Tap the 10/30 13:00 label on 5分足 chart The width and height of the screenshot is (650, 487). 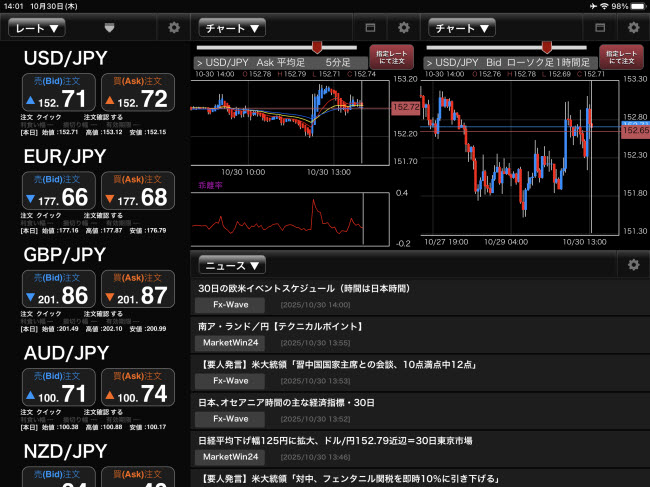point(329,172)
